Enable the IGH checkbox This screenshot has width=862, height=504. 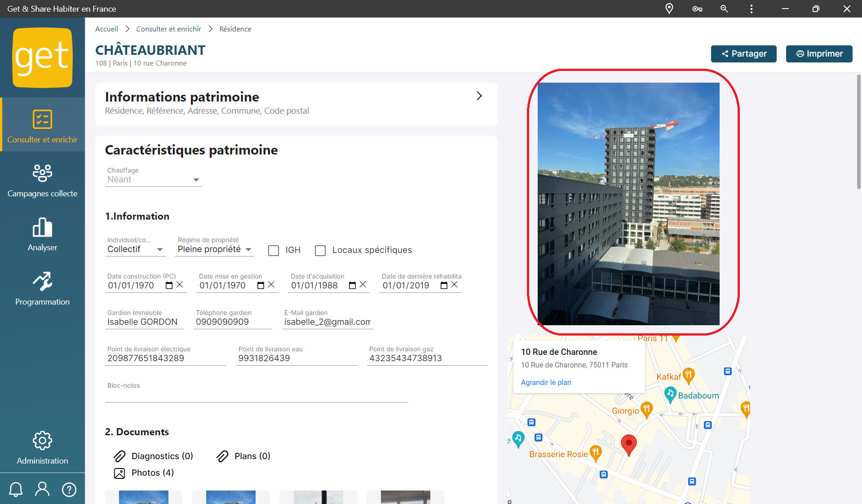[273, 250]
